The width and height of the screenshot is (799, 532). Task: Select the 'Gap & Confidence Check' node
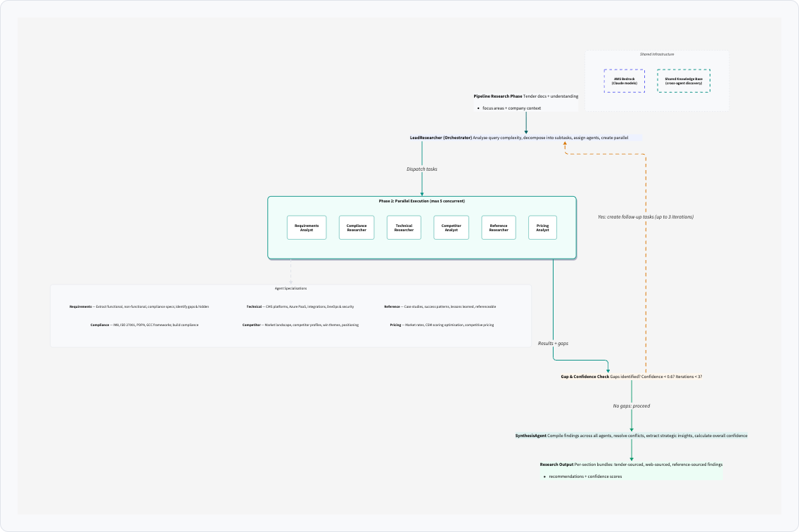pyautogui.click(x=632, y=377)
